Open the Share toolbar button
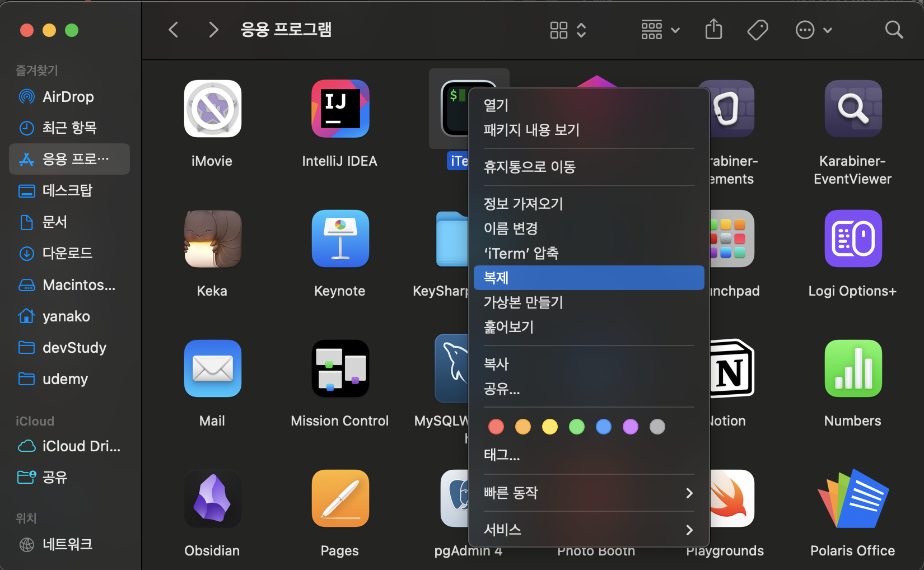924x570 pixels. coord(713,30)
